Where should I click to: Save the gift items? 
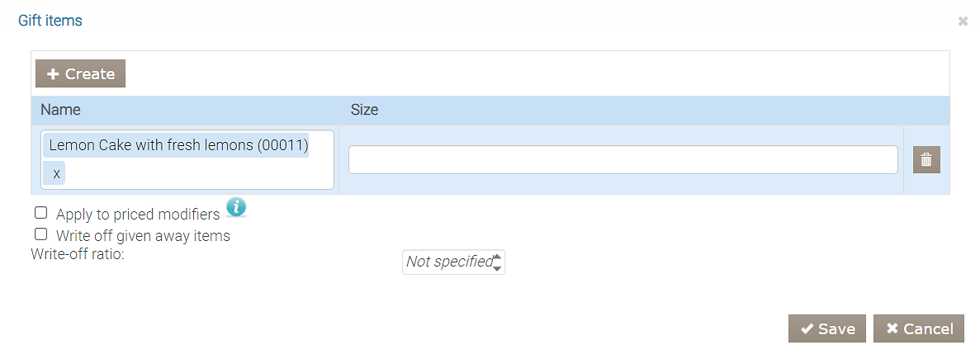[x=827, y=328]
